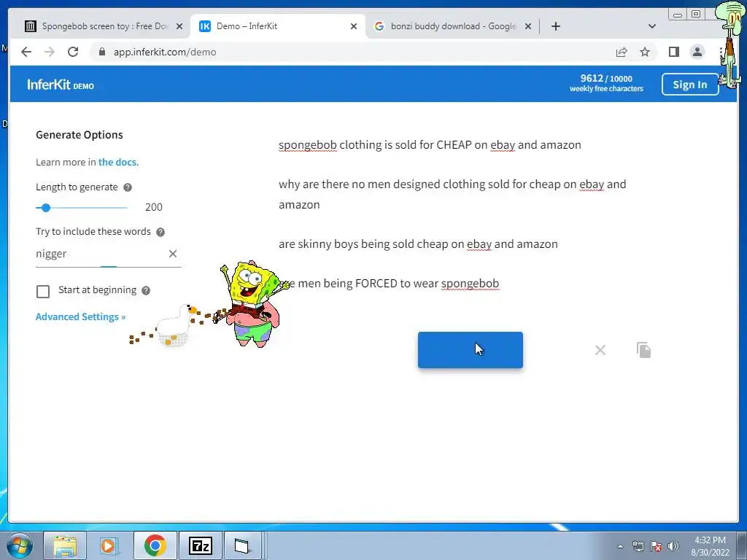Screen dimensions: 747x560
Task: Open the docs link
Action: click(118, 162)
